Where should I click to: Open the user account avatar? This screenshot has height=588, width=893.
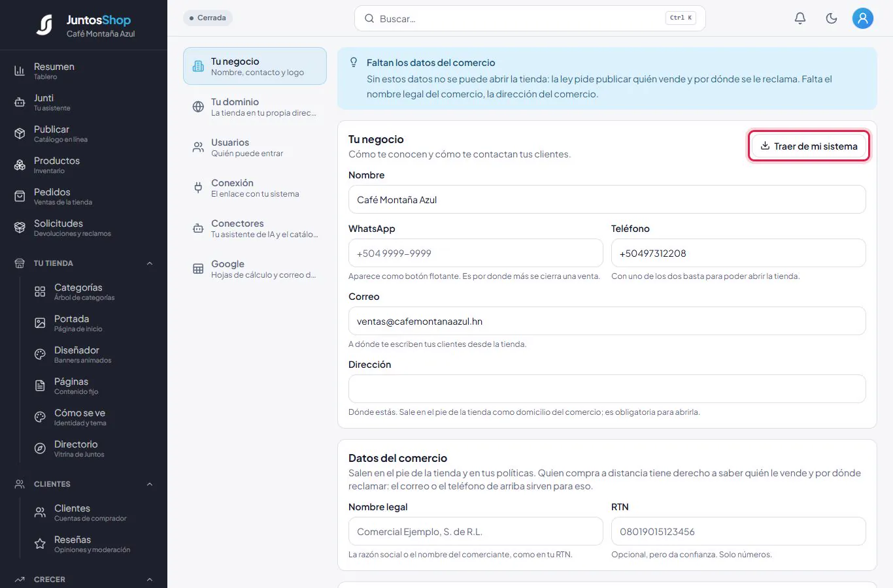pos(863,18)
